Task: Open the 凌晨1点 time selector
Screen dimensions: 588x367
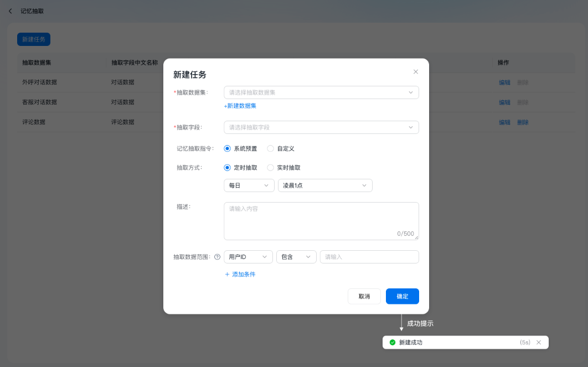Action: [324, 185]
